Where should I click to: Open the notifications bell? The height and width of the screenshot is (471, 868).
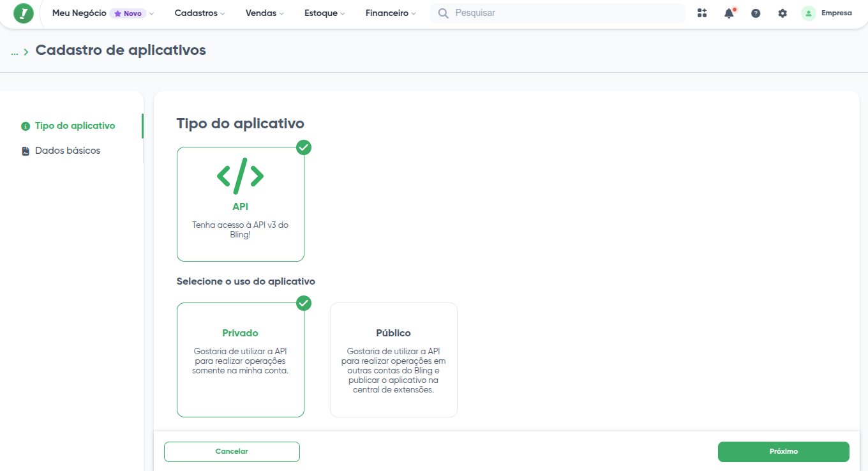click(x=729, y=13)
